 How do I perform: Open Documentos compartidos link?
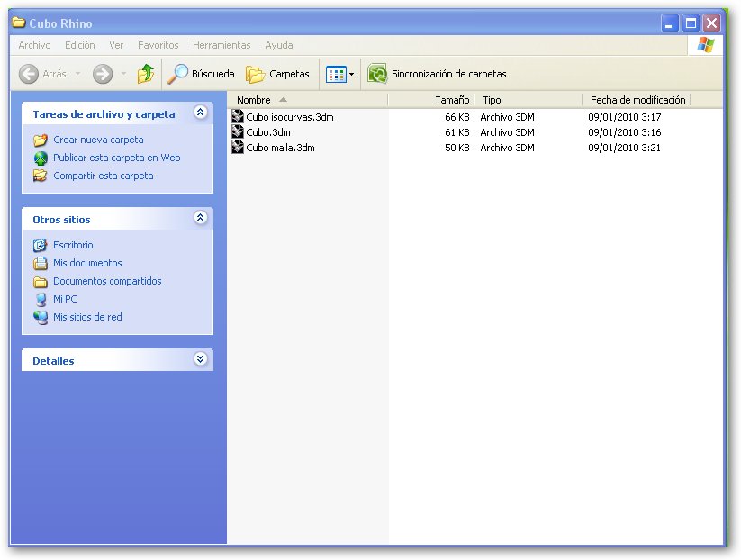click(x=107, y=281)
